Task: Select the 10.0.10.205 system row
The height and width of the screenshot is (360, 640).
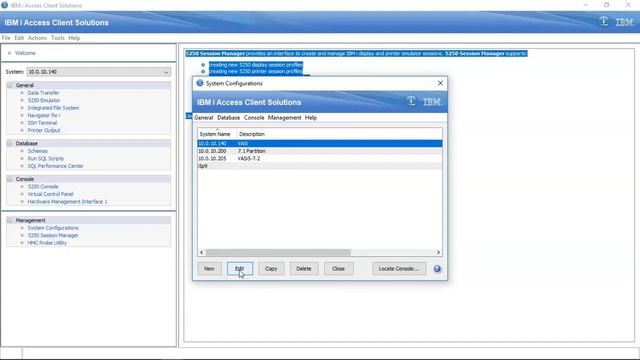Action: pyautogui.click(x=320, y=158)
